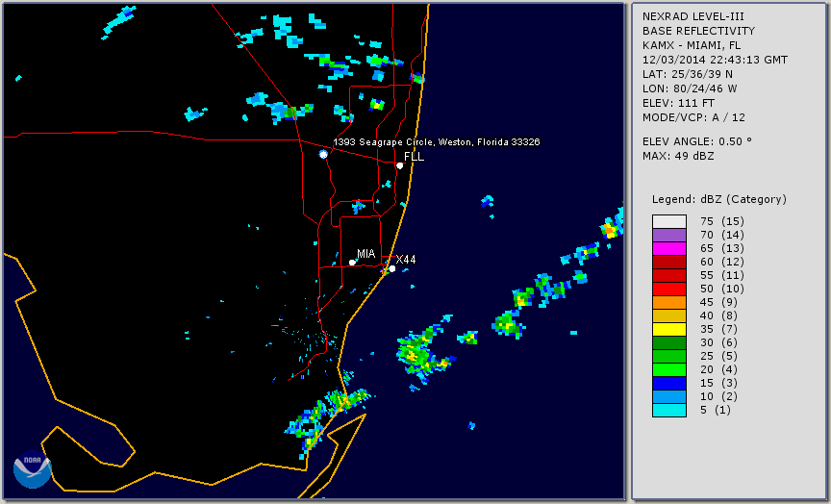
Task: Select the 40 dBZ gold legend swatch
Action: (x=669, y=315)
